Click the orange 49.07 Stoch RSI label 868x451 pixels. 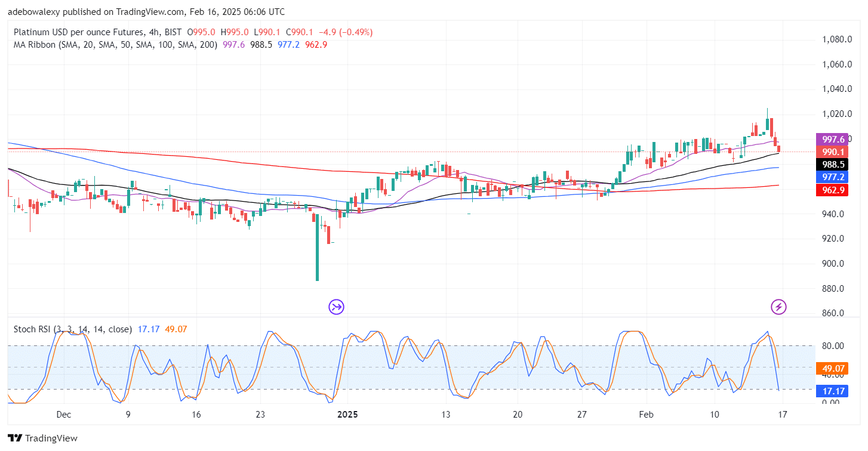coord(831,369)
